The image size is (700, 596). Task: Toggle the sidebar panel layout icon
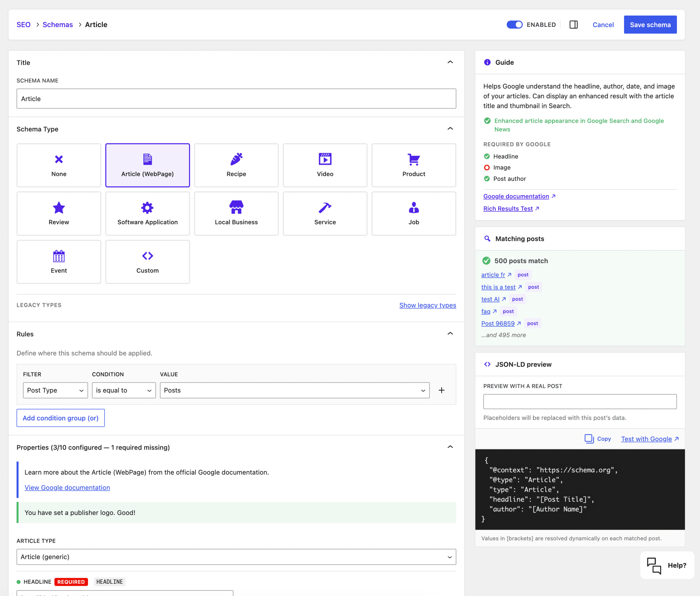(x=573, y=25)
